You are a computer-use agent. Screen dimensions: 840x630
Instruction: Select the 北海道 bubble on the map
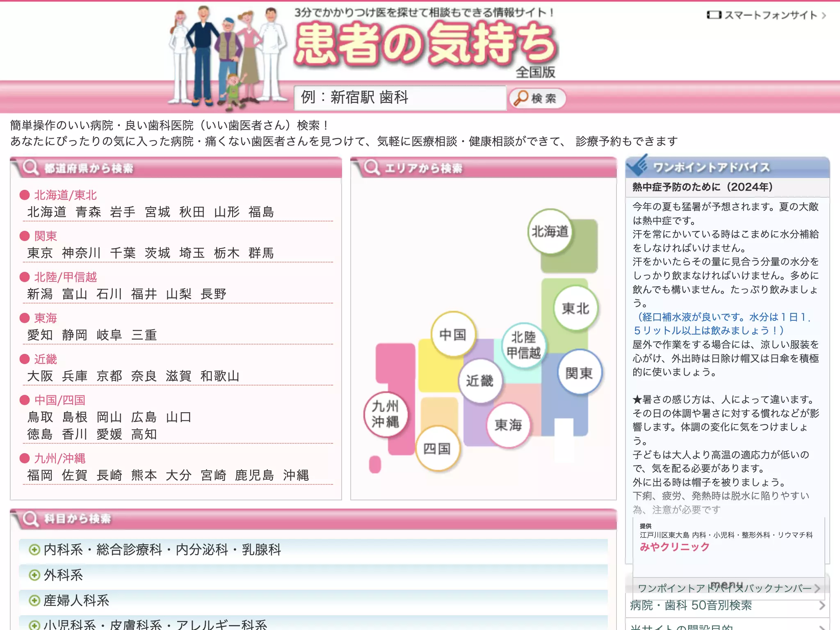(550, 232)
